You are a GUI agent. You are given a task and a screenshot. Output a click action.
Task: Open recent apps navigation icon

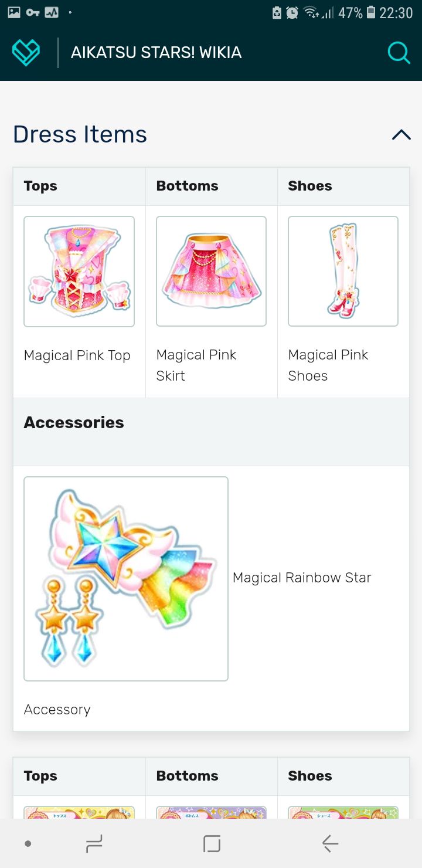click(x=94, y=843)
